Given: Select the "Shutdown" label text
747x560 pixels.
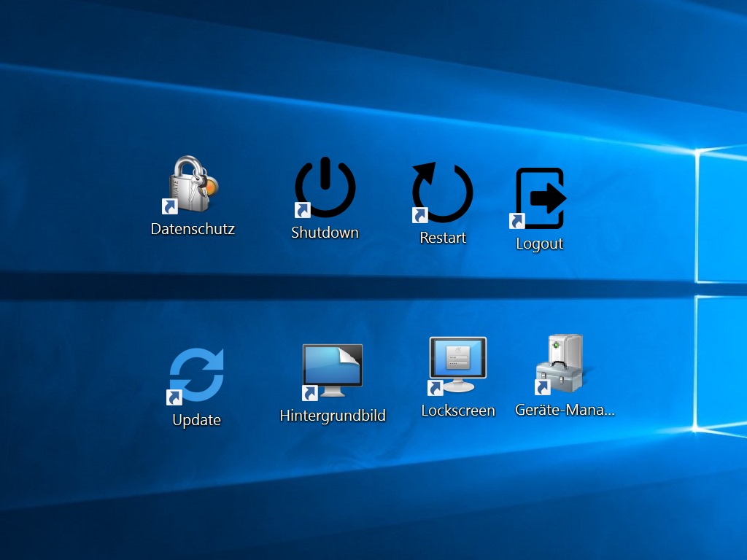Looking at the screenshot, I should [325, 233].
